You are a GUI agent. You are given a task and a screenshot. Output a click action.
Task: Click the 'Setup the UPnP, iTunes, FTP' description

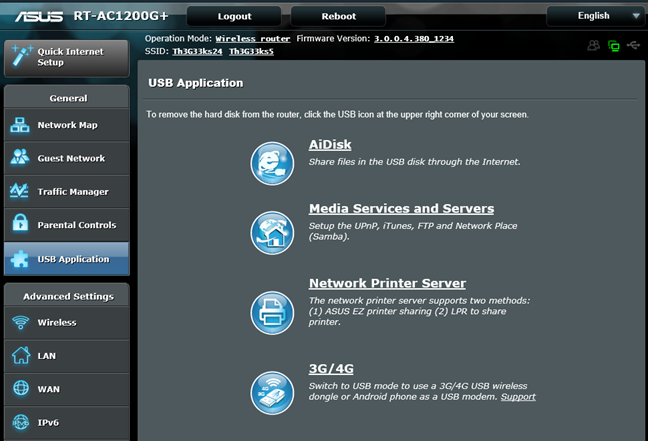tap(413, 231)
